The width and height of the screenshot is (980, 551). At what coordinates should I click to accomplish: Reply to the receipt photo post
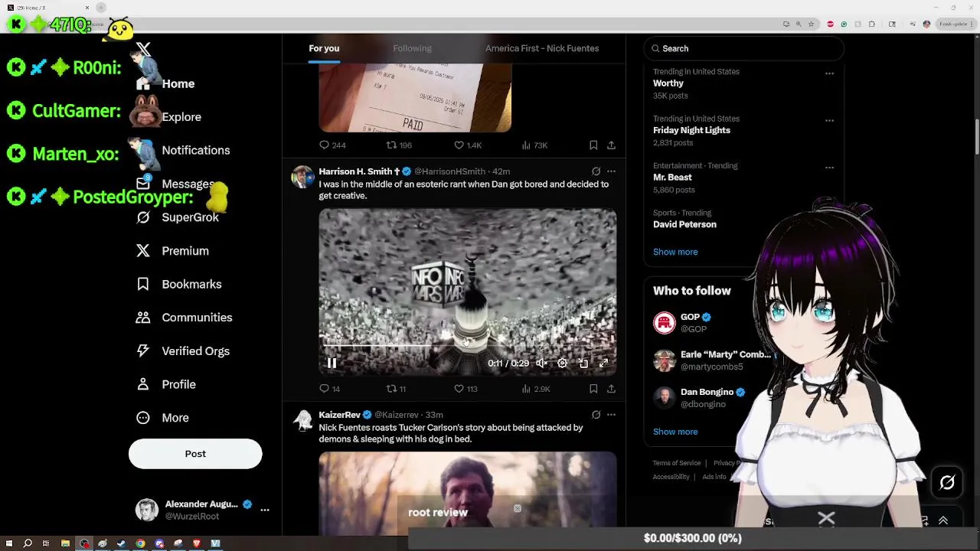[x=332, y=145]
